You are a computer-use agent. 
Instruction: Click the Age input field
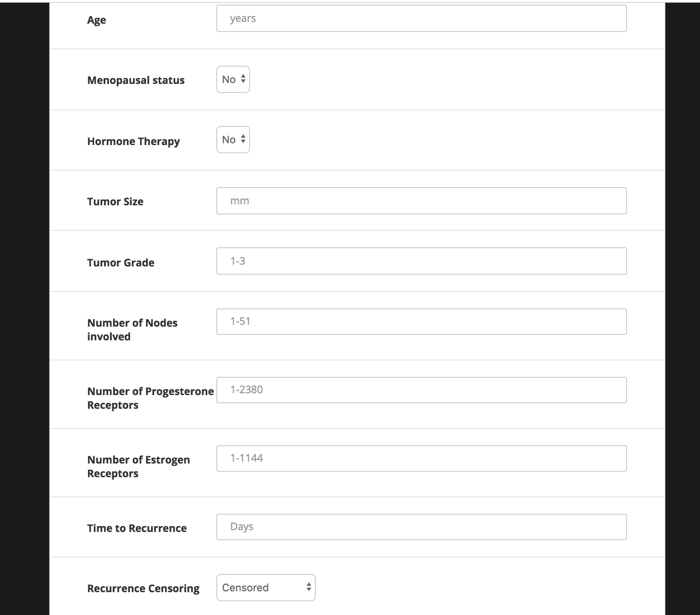pos(421,18)
